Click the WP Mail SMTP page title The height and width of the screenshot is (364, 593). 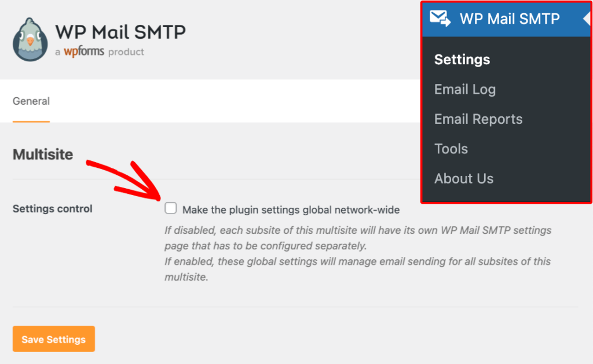point(120,32)
